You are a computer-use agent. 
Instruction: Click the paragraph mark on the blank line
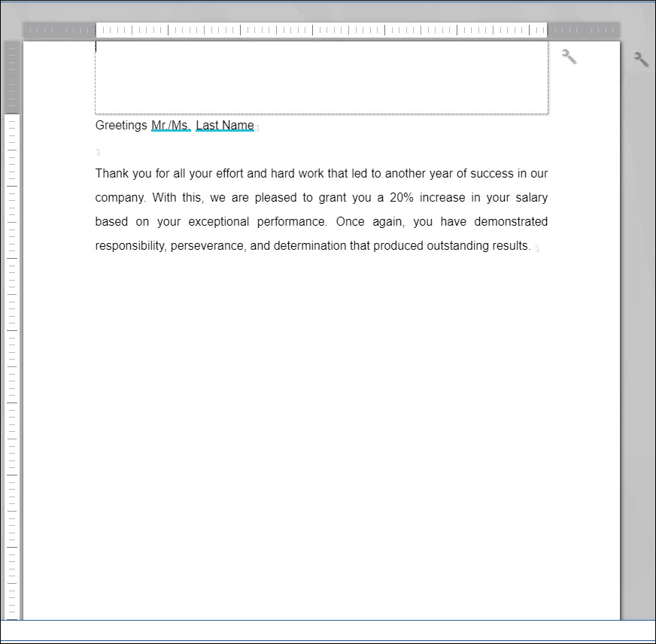98,152
